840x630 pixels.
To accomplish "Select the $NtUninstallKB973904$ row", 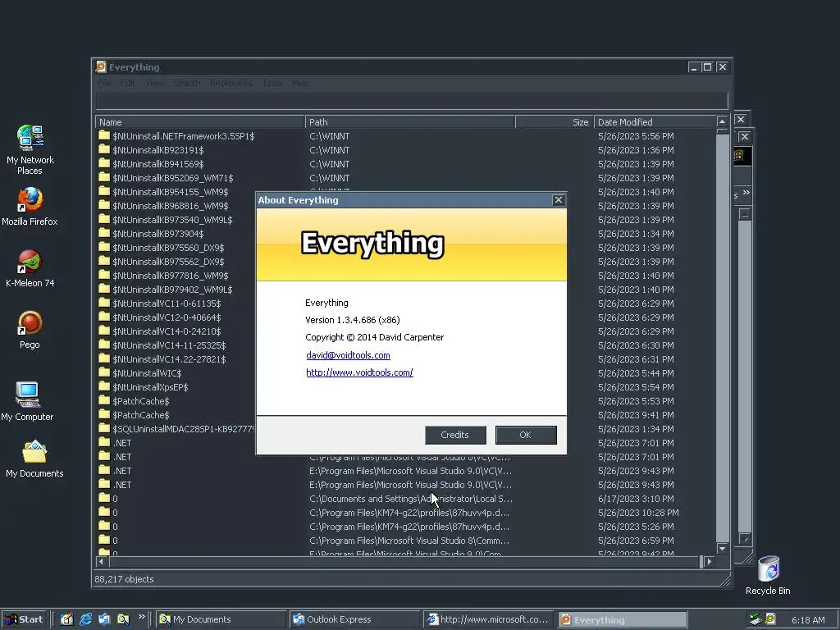I will tap(406, 234).
